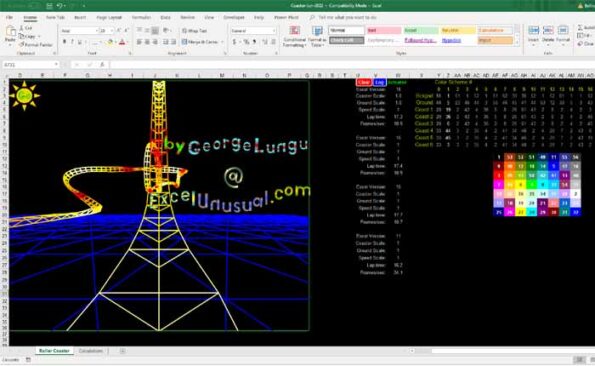Image resolution: width=595 pixels, height=366 pixels.
Task: Decrease font size with smaller A
Action: point(126,30)
